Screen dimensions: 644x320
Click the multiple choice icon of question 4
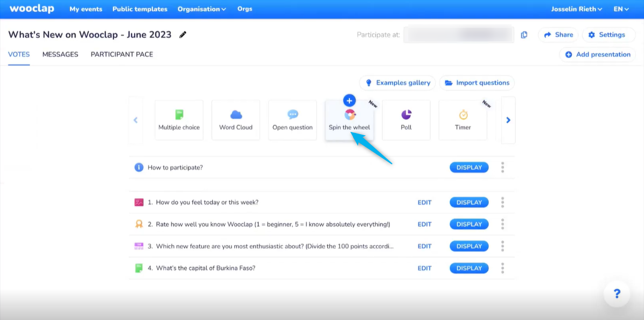pos(139,268)
